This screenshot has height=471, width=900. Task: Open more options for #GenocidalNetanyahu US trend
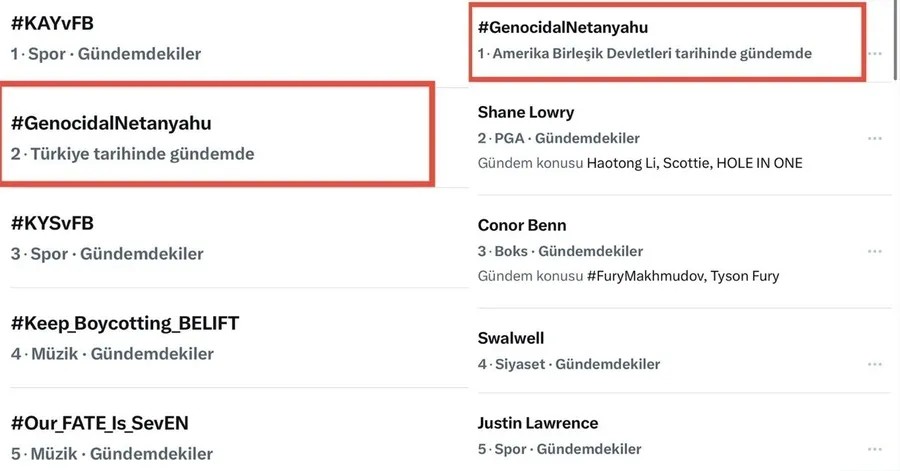point(875,53)
